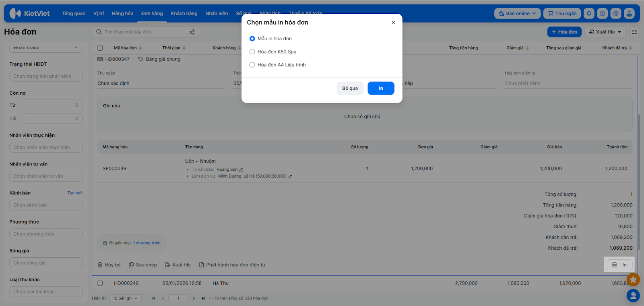Open the Nhân viên menu

point(217,13)
